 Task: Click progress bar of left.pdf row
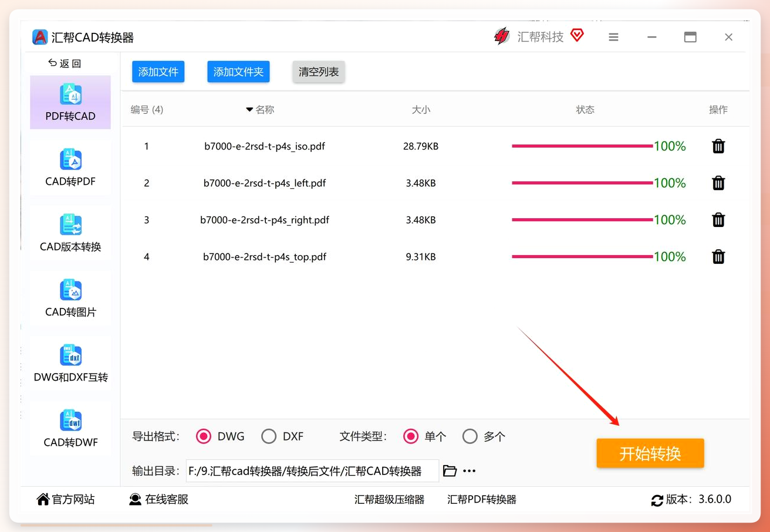click(582, 183)
